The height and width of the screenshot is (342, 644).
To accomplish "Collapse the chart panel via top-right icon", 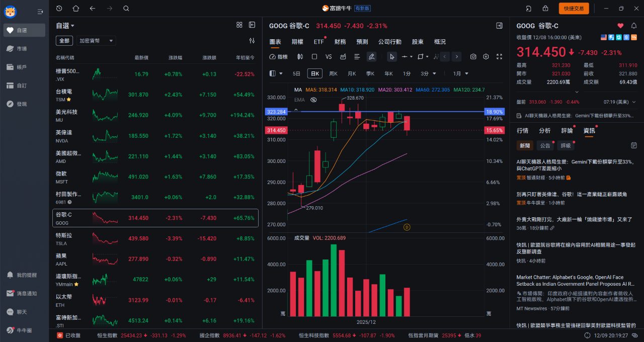I will pos(499,26).
